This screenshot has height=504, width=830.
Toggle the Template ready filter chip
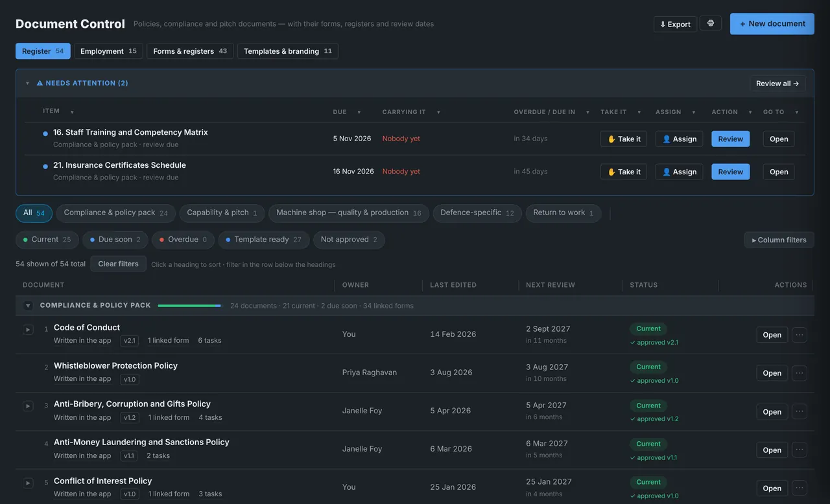(x=264, y=240)
